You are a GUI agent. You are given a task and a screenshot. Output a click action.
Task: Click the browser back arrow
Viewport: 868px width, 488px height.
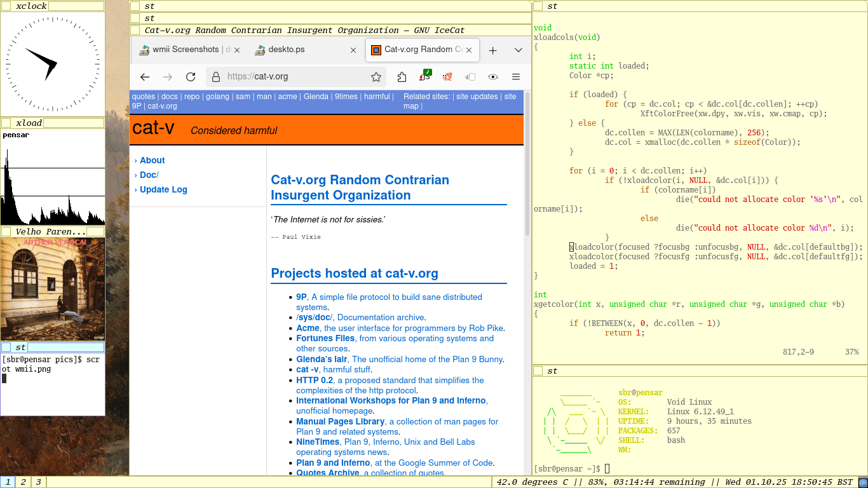point(145,77)
